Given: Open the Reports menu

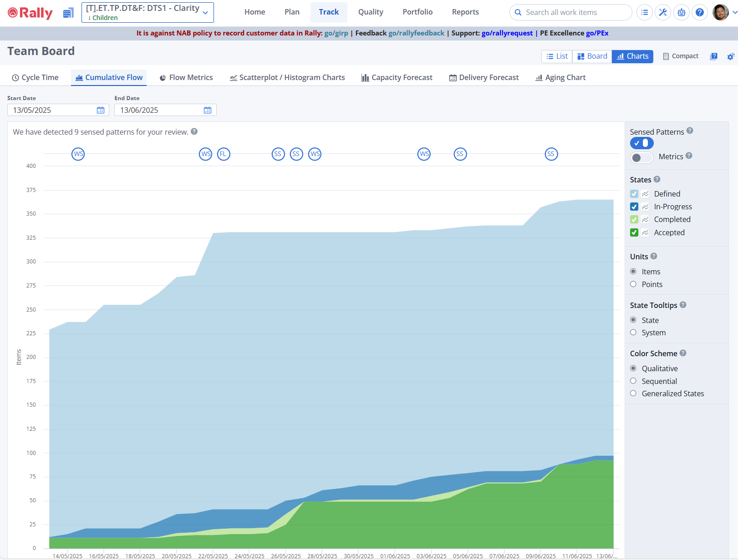Looking at the screenshot, I should pyautogui.click(x=465, y=12).
